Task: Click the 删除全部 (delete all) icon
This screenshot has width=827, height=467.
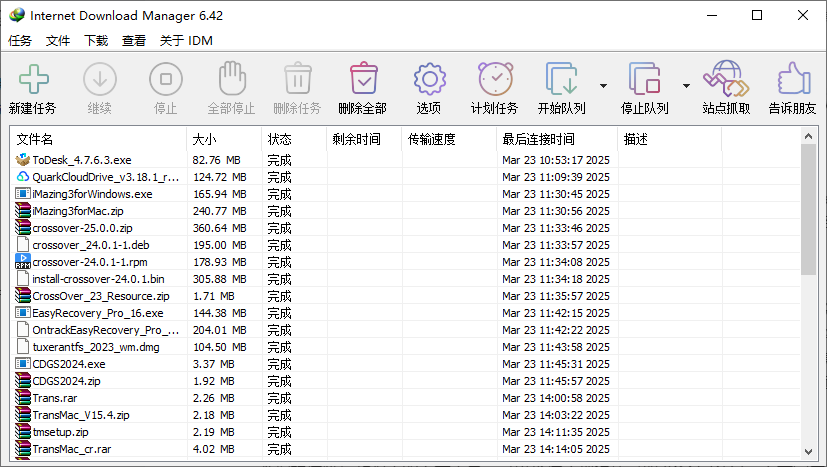Action: point(363,79)
